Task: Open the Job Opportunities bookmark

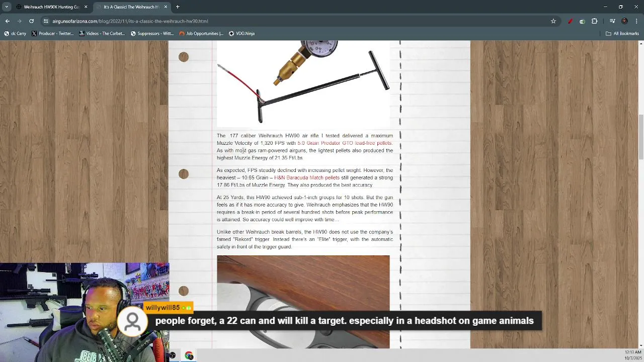Action: pos(201,33)
